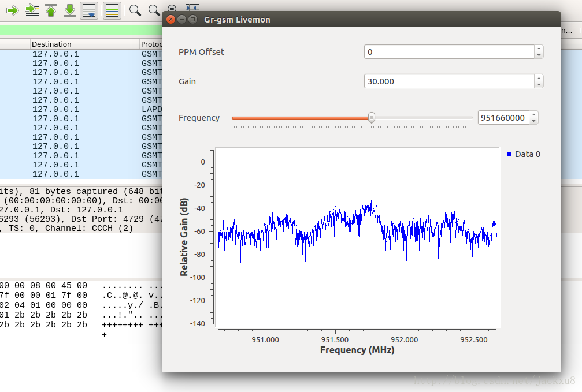This screenshot has width=582, height=392.
Task: Click the Data 0 legend entry
Action: coord(524,154)
